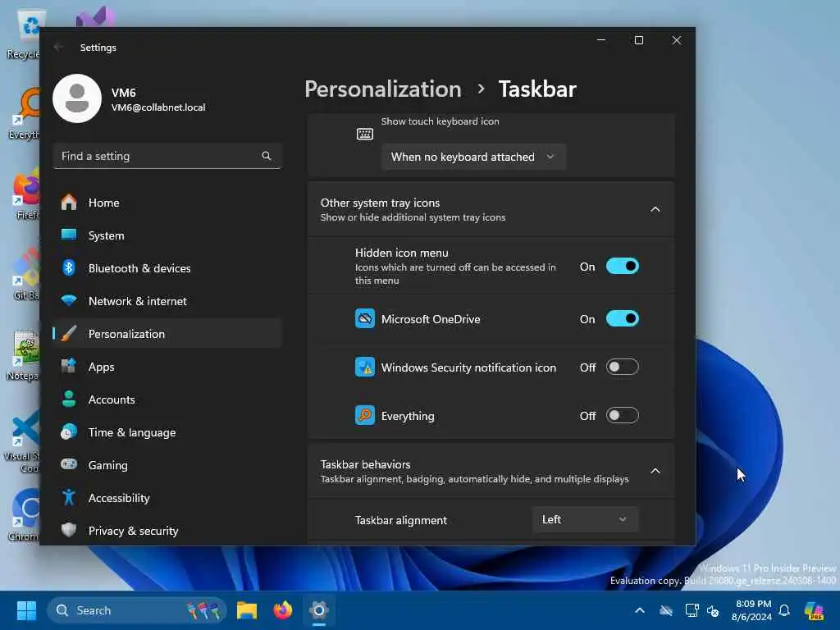Open File Explorer from taskbar
Viewport: 840px width, 630px height.
click(x=247, y=610)
